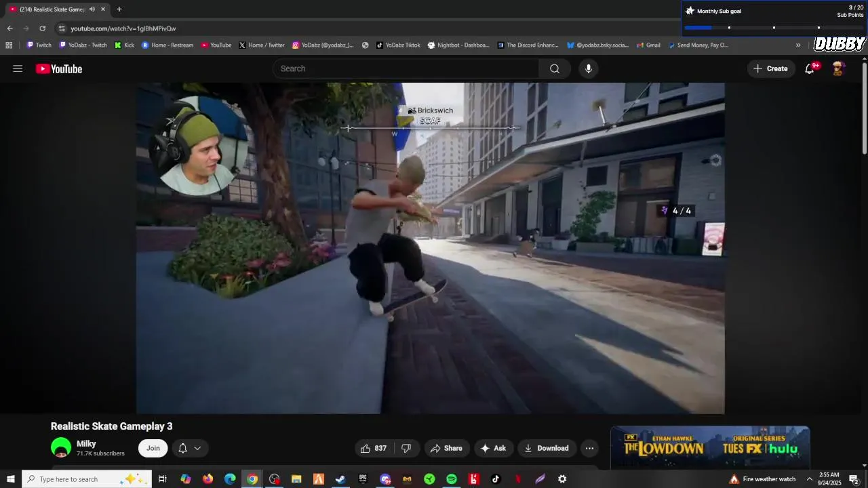
Task: Open Windows Start menu
Action: (11, 479)
